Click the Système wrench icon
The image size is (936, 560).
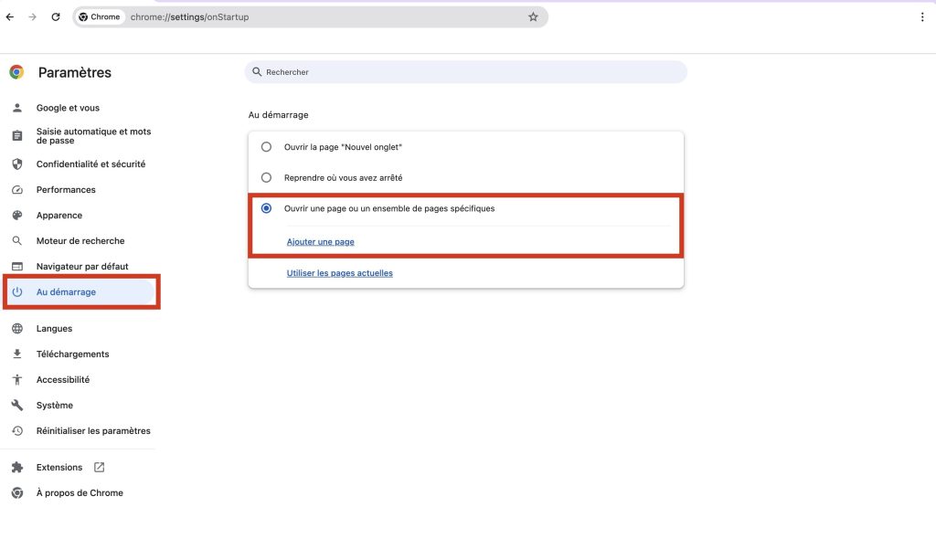pos(16,405)
